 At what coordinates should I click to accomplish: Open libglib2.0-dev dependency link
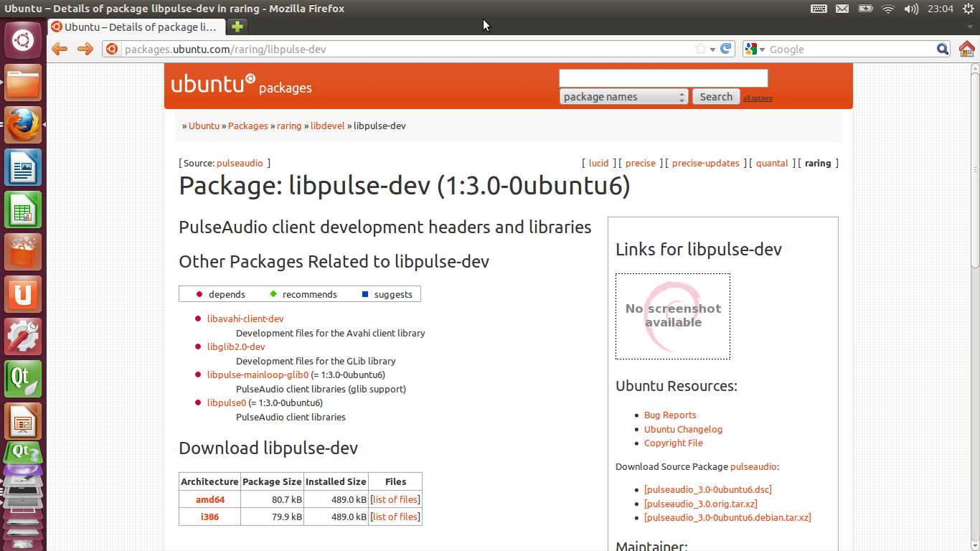[x=236, y=347]
